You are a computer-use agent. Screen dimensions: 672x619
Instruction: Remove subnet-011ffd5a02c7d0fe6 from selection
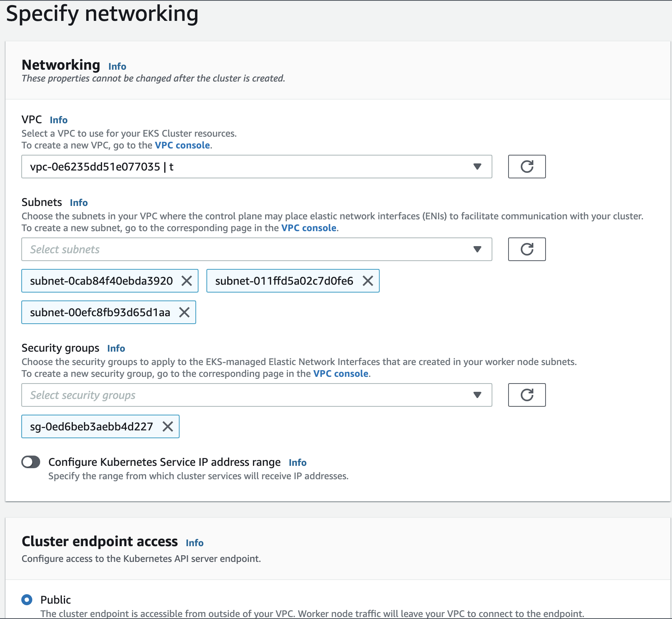pyautogui.click(x=368, y=281)
